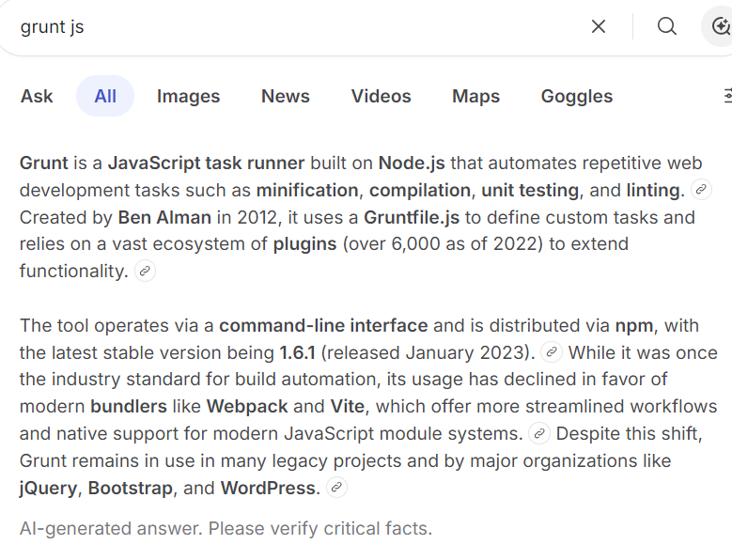Click the AI-generated answer disclaimer text
This screenshot has height=560, width=732.
tap(226, 529)
